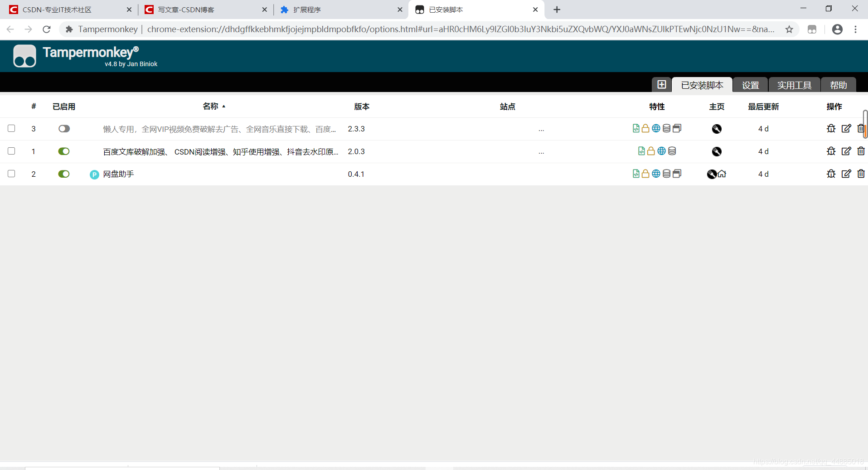The width and height of the screenshot is (868, 470).
Task: Open a new browser tab
Action: pos(557,10)
